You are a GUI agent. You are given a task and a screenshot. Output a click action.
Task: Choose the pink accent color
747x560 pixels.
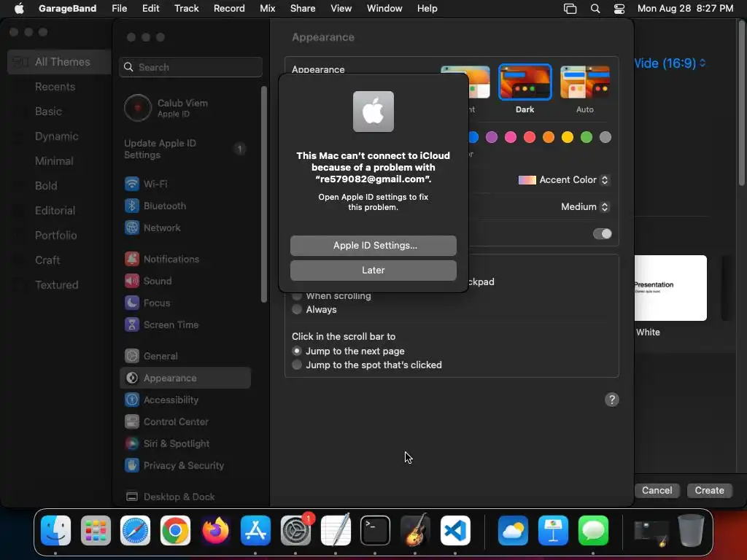510,137
